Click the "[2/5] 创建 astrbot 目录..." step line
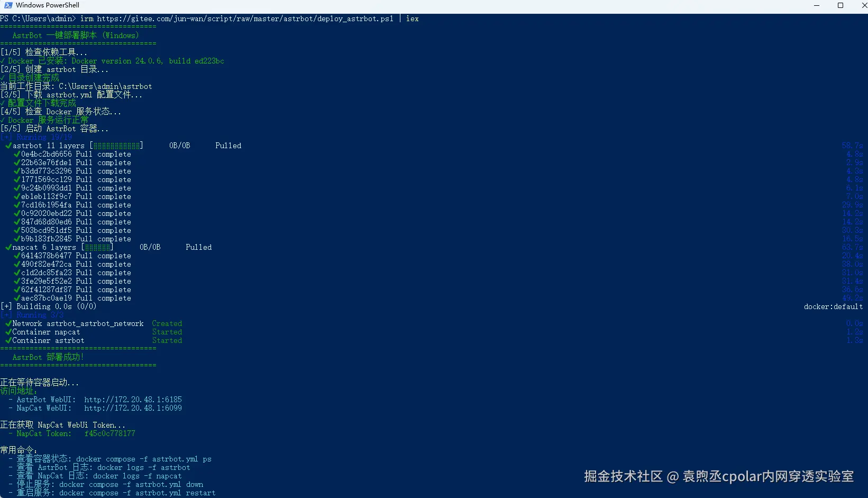 point(54,69)
